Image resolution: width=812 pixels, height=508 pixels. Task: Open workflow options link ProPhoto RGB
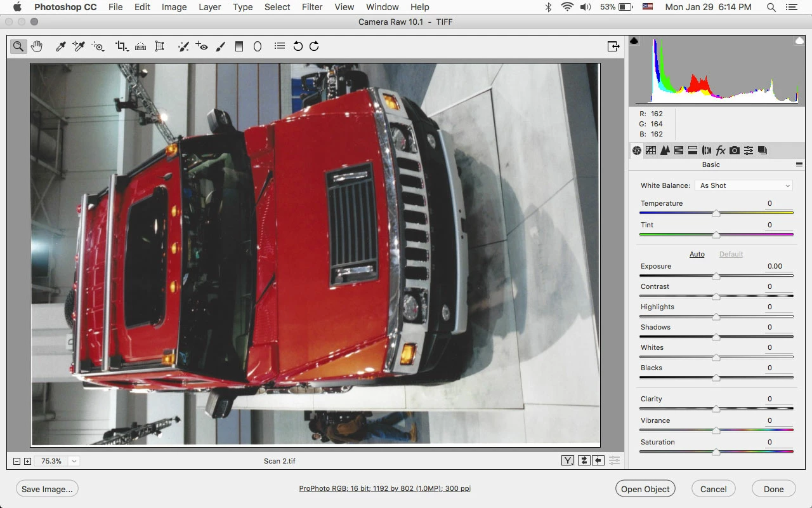pyautogui.click(x=385, y=489)
